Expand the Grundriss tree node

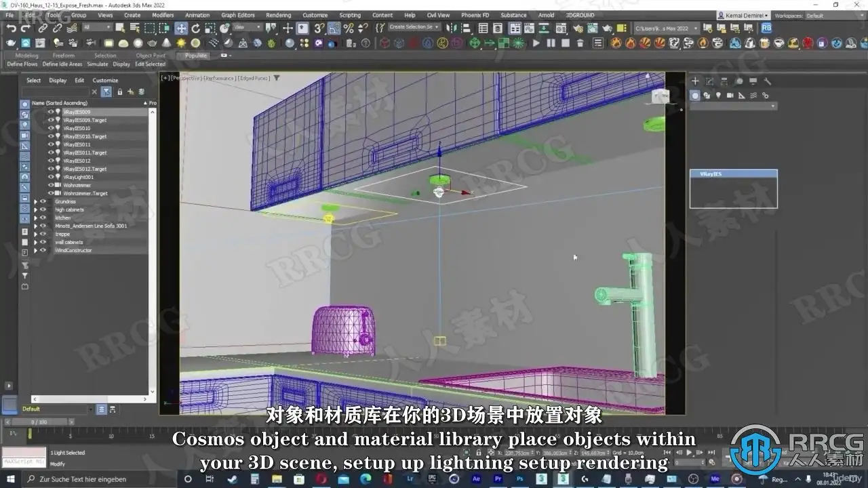coord(35,201)
